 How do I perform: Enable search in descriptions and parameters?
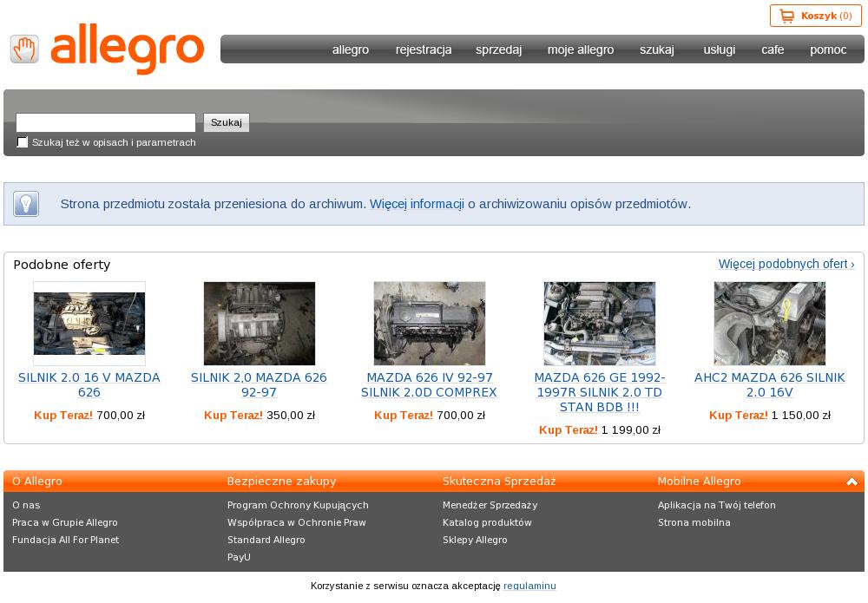[23, 142]
